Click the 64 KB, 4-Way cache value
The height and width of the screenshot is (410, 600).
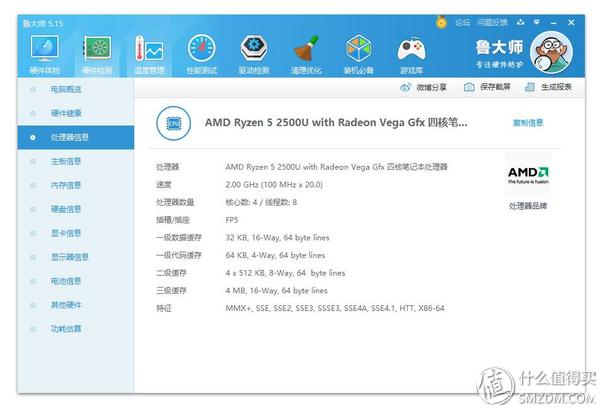click(275, 255)
